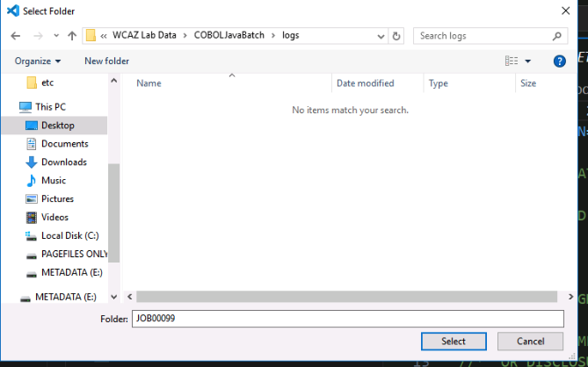
Task: Cancel the Select Folder dialog
Action: tap(530, 342)
